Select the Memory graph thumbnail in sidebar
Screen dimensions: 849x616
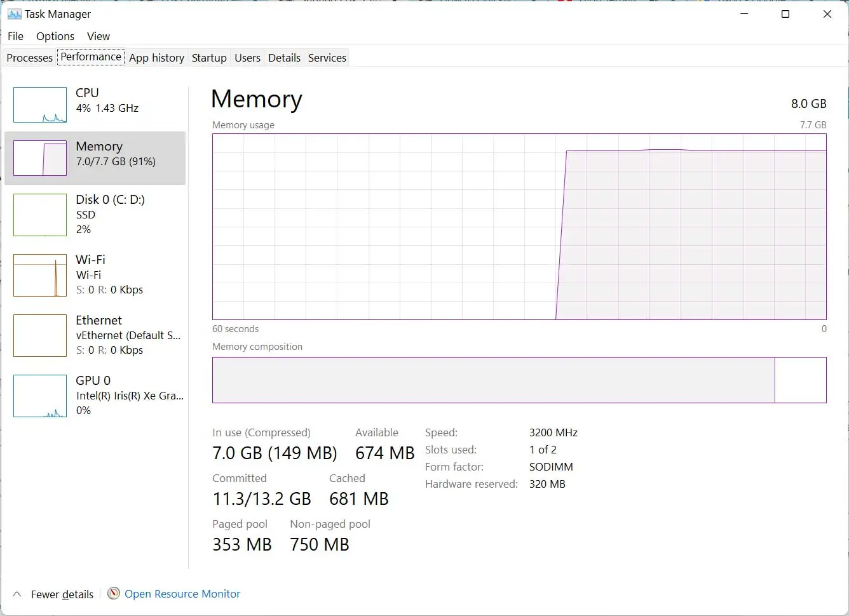(40, 158)
